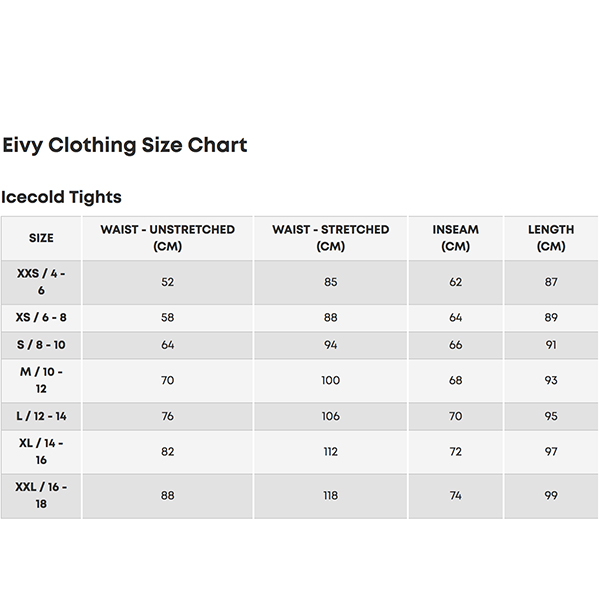Select the M / 10 - 12 size label
This screenshot has height=600, width=600.
coord(41,380)
